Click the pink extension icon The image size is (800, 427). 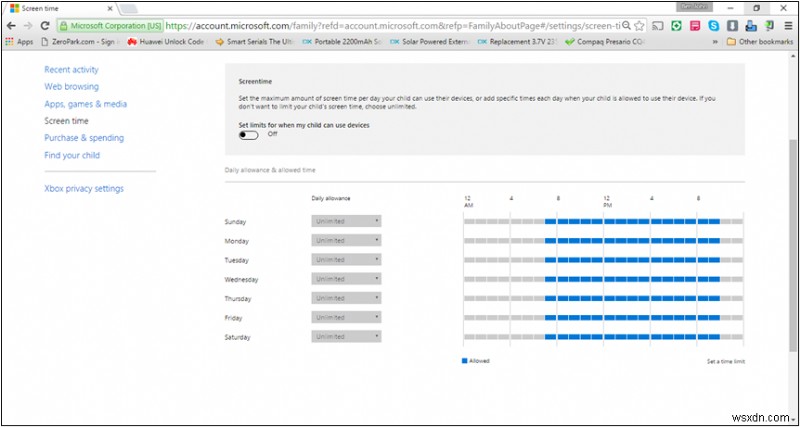[x=695, y=26]
